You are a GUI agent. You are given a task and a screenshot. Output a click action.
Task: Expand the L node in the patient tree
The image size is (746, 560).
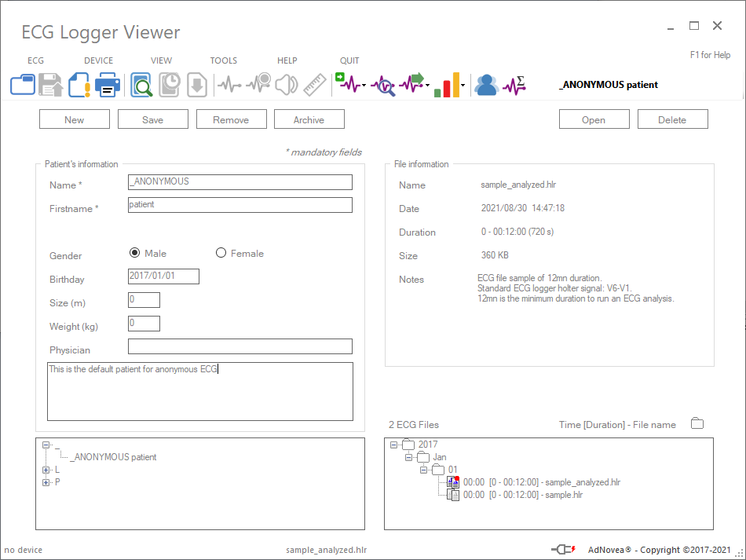click(x=46, y=470)
